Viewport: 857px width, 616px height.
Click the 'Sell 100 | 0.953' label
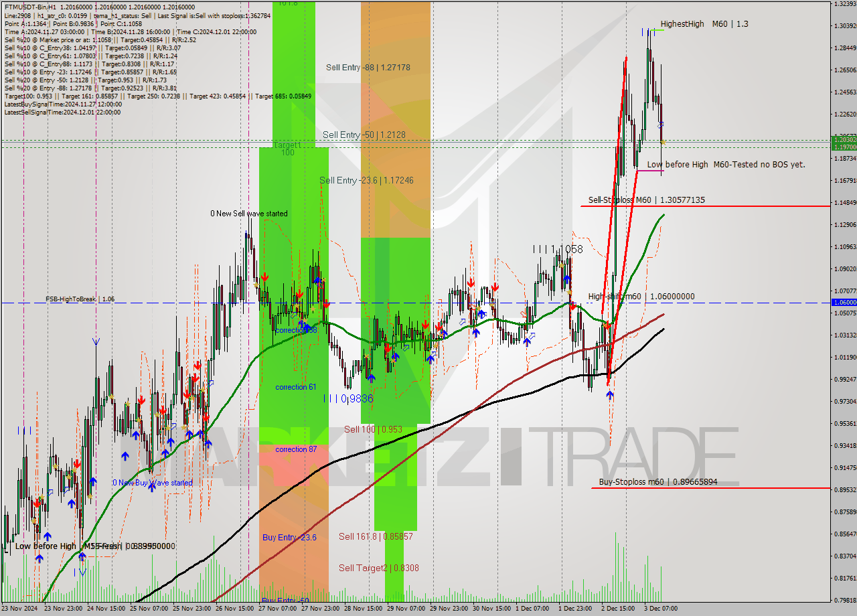373,429
